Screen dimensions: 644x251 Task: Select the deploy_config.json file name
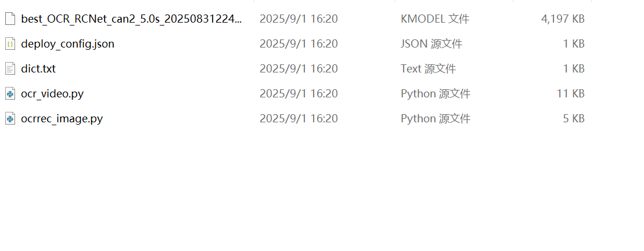tap(67, 43)
